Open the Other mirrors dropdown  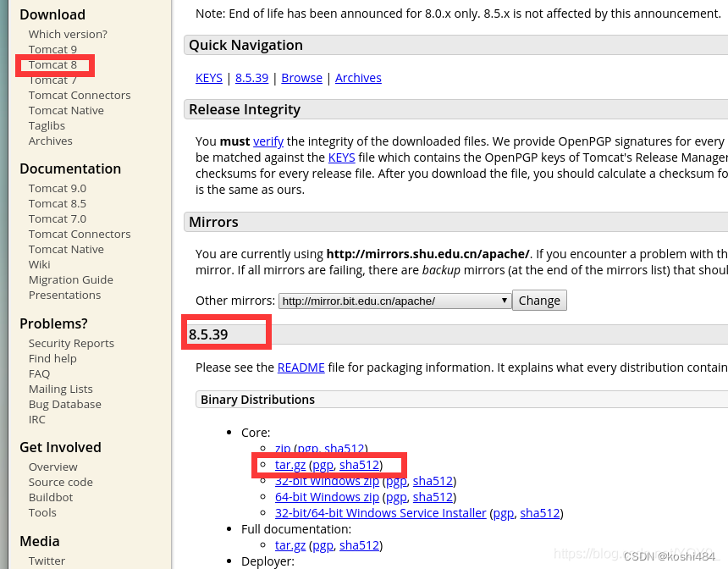coord(394,301)
